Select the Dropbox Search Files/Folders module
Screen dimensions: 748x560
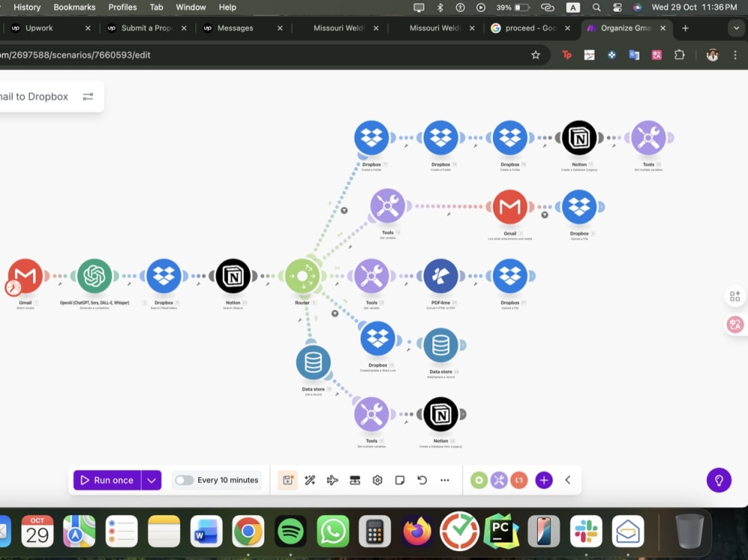(164, 276)
